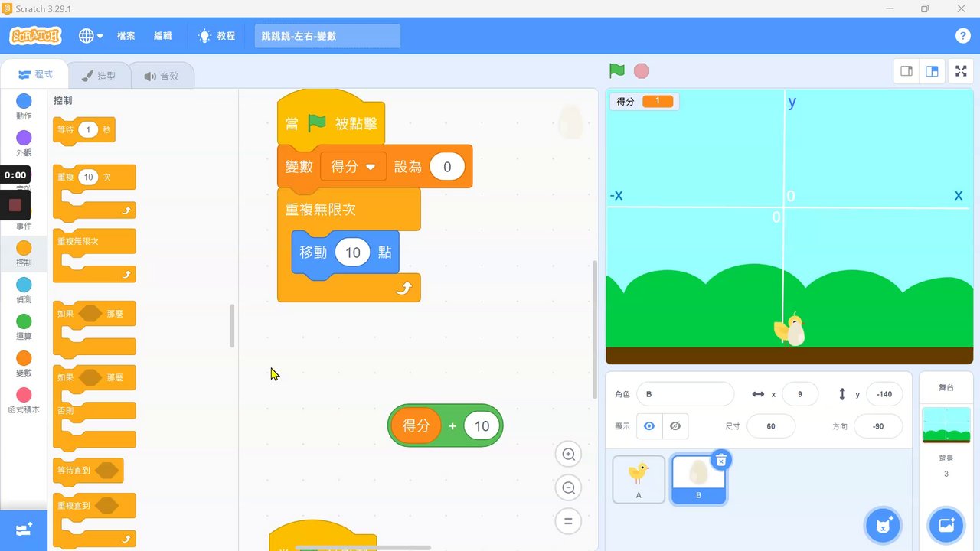Click the Scratch logo
The image size is (980, 551).
[x=35, y=36]
